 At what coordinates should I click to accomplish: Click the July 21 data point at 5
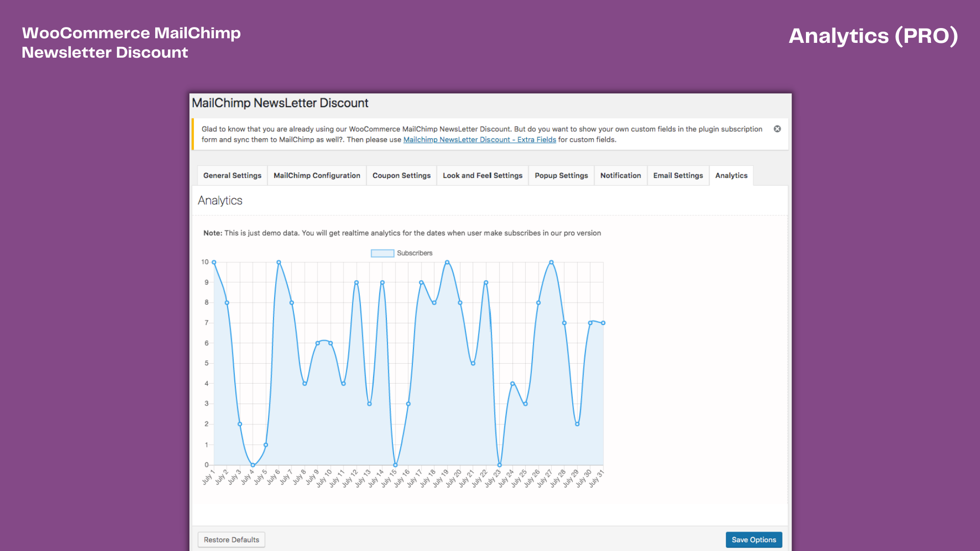coord(473,363)
